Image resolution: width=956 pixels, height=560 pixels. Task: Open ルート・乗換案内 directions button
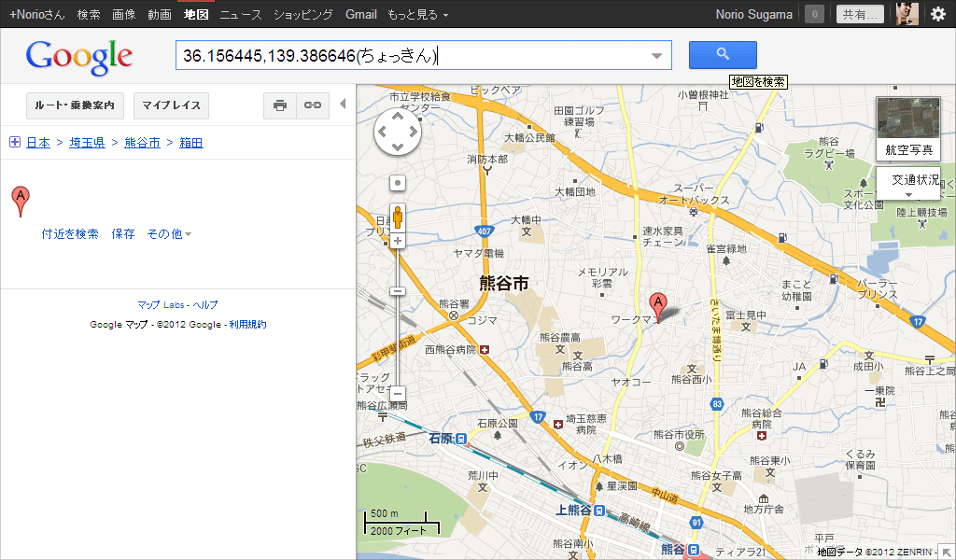75,105
